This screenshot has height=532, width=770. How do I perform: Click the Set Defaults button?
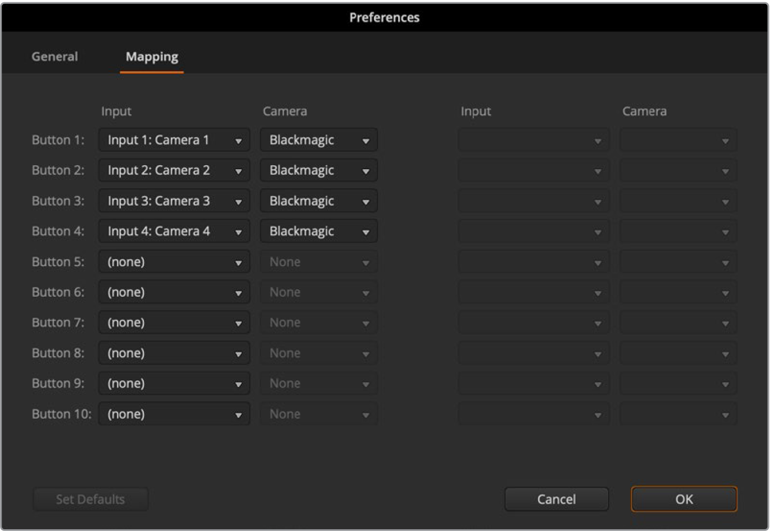(x=90, y=499)
